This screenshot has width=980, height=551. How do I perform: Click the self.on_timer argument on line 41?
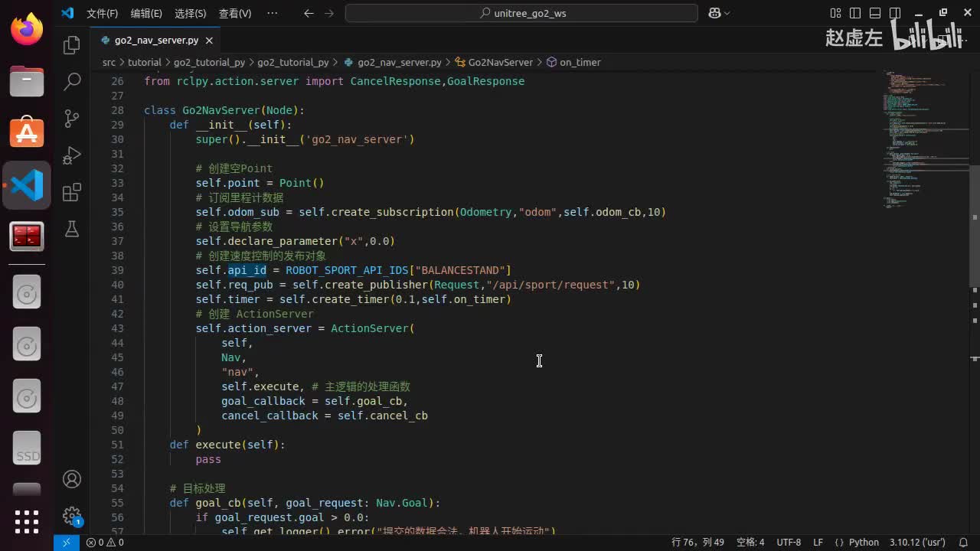point(462,299)
